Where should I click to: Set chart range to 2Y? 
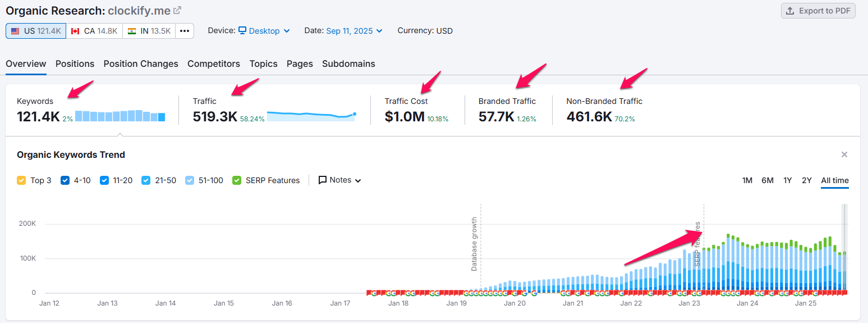[807, 180]
